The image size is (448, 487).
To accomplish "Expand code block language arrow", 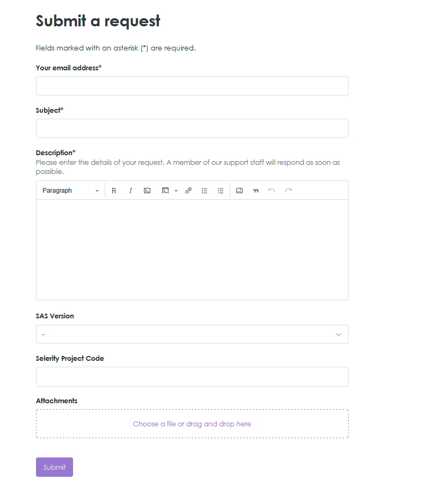I will tap(176, 191).
